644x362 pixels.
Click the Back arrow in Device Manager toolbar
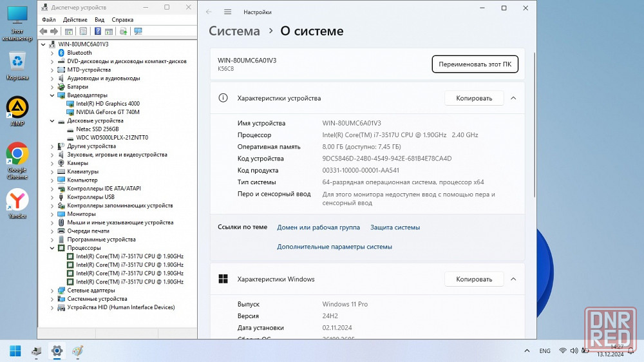pyautogui.click(x=44, y=31)
